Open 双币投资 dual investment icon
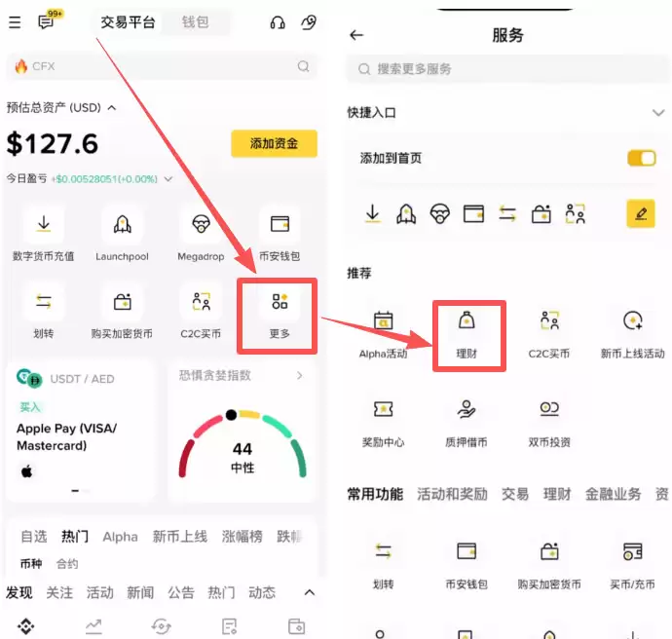Image resolution: width=672 pixels, height=639 pixels. [x=548, y=411]
